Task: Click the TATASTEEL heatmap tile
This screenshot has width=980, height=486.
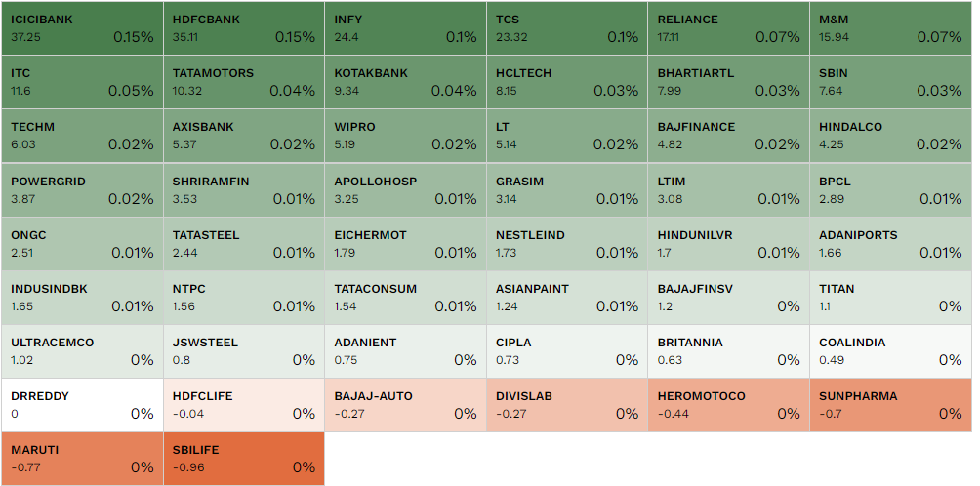Action: point(243,244)
